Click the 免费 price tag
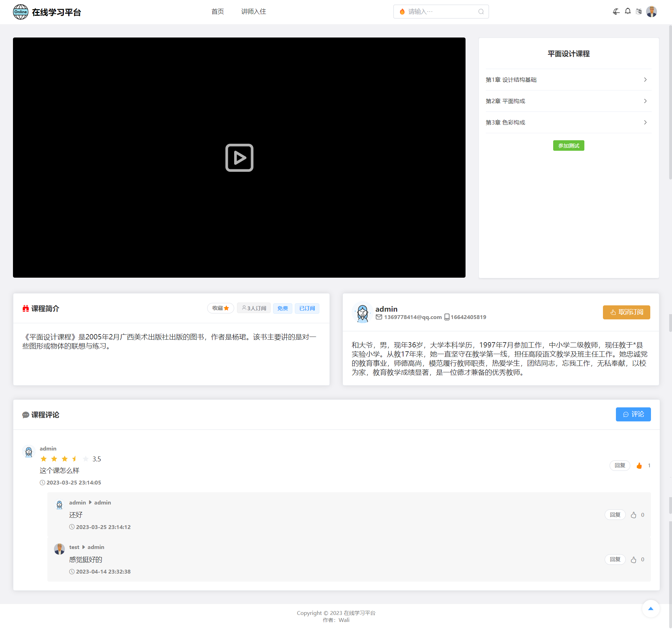This screenshot has height=630, width=672. [283, 308]
